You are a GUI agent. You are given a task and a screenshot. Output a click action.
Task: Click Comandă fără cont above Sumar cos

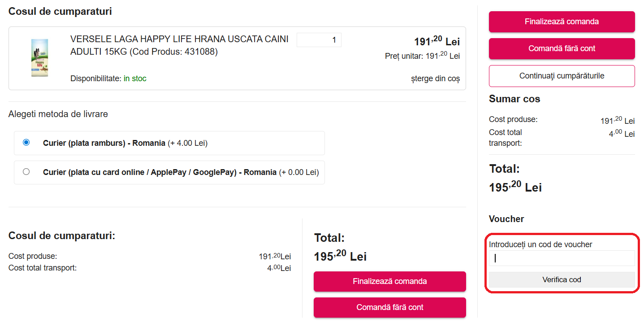coord(562,48)
